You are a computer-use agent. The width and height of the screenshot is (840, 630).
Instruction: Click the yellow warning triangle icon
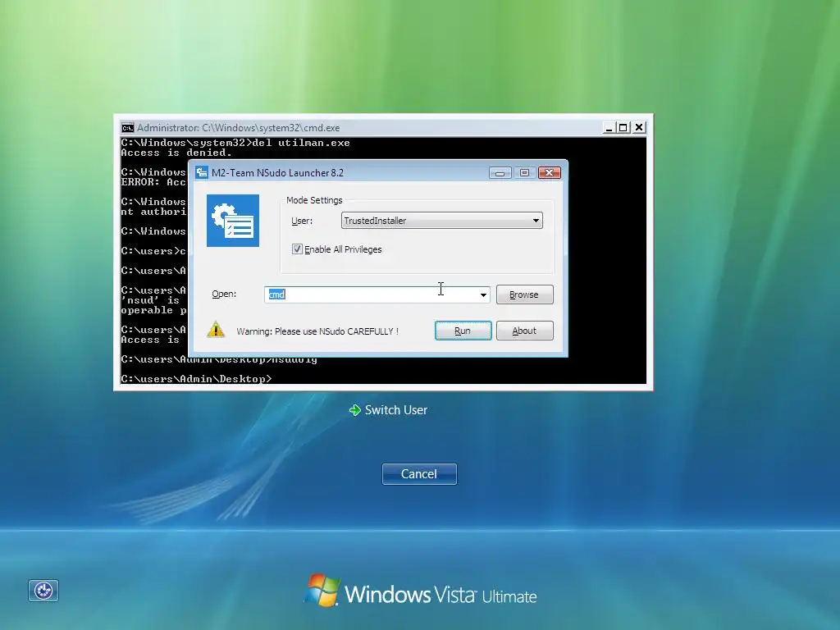[x=216, y=330]
